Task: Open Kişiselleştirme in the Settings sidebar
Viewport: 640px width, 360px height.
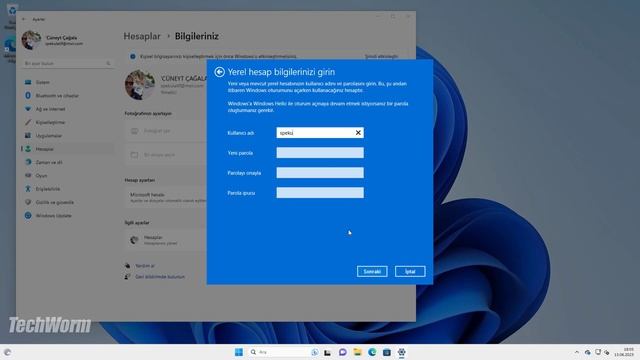Action: pos(67,122)
